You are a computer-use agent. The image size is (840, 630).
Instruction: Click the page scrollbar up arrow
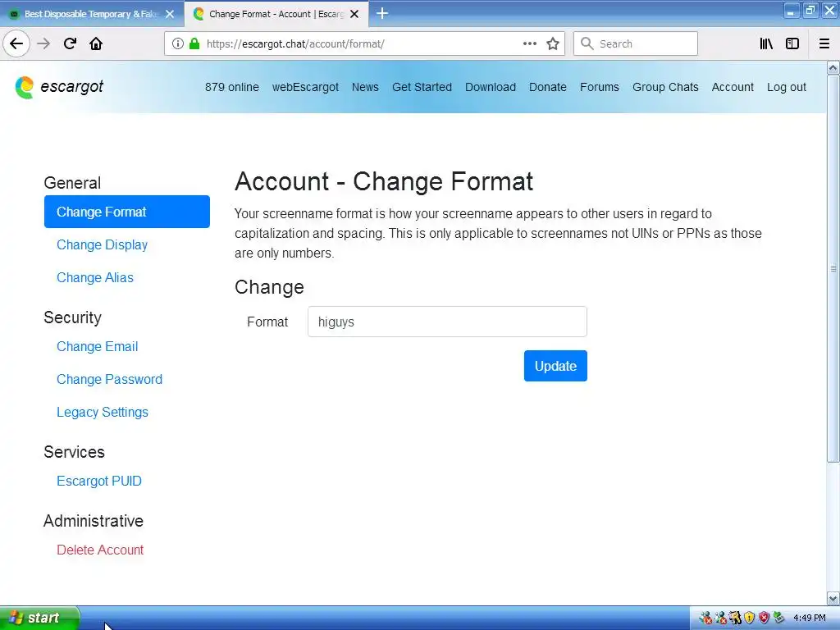pos(833,67)
